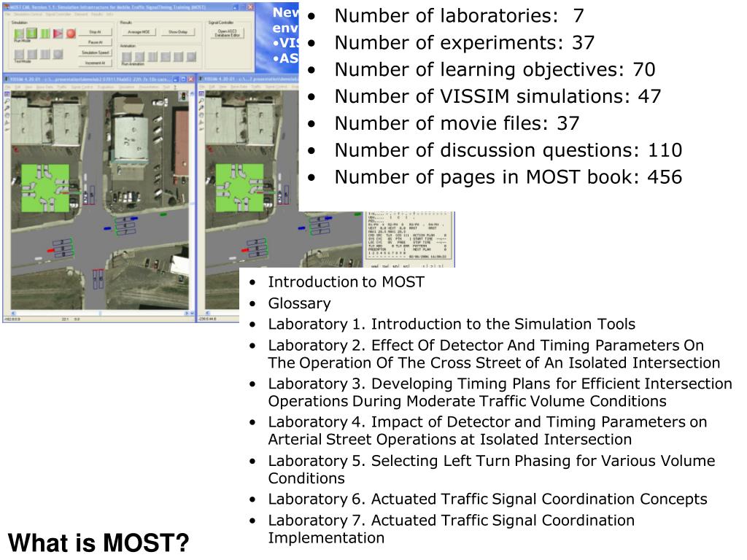Screen dimensions: 747x560
Task: Click the MOST CAL title bar app icon
Action: pos(6,7)
